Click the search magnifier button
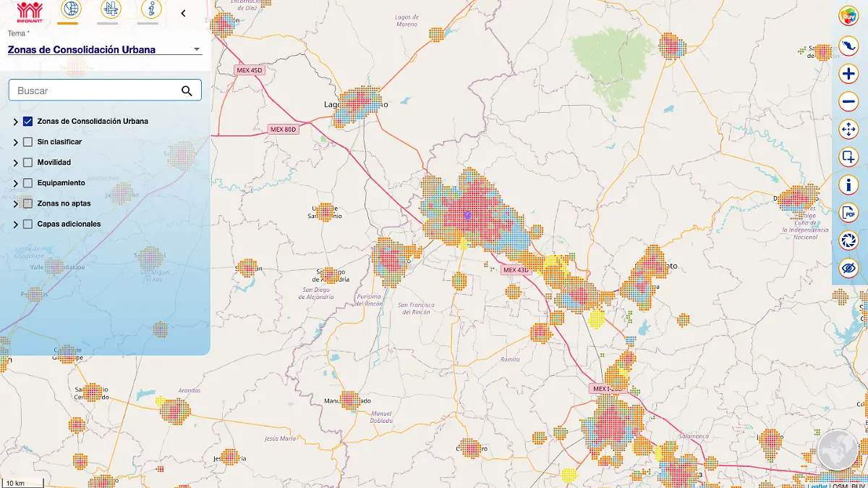The height and width of the screenshot is (488, 868). point(187,91)
